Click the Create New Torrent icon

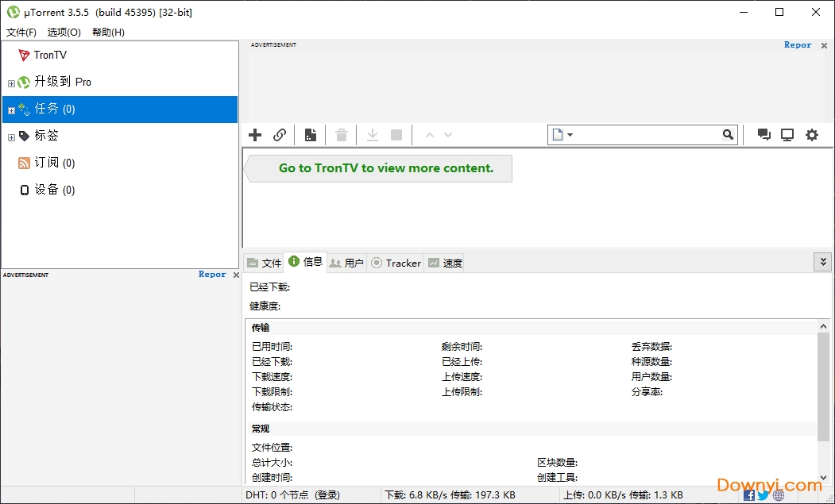(310, 135)
